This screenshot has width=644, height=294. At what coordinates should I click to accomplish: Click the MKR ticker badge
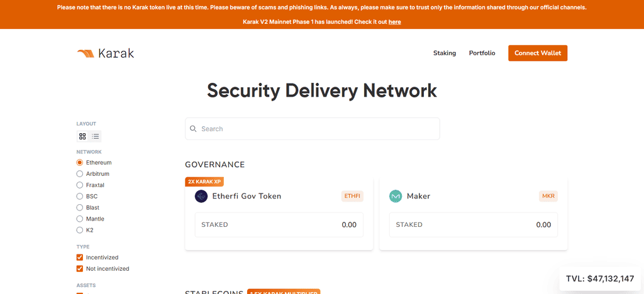[x=548, y=196]
